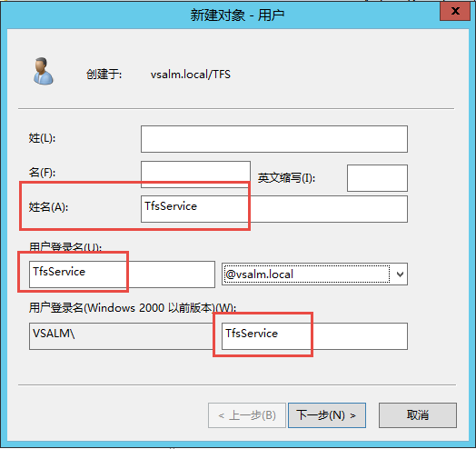The height and width of the screenshot is (449, 476).
Task: Click the 下一步(N) next button
Action: (327, 415)
